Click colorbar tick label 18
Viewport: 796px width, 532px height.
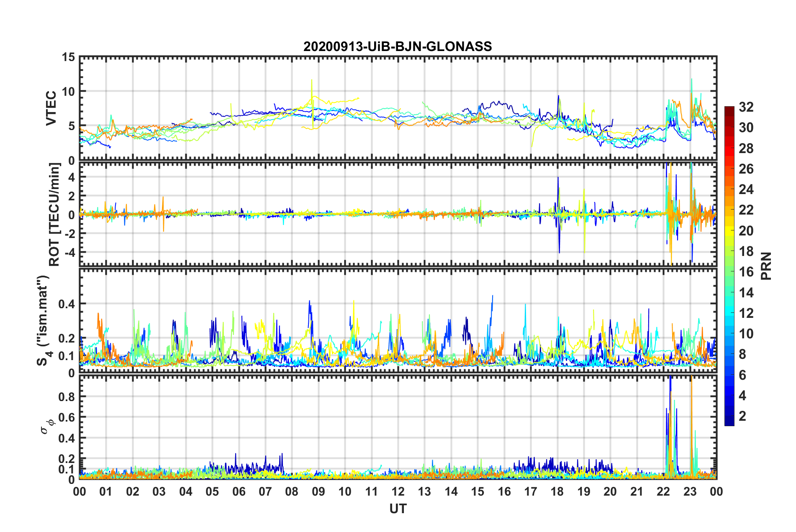click(x=746, y=251)
